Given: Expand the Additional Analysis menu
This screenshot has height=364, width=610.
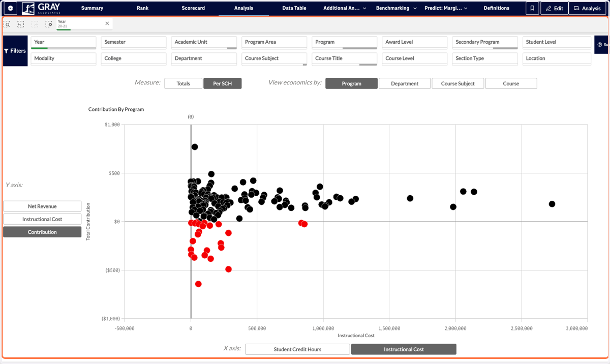Looking at the screenshot, I should (345, 8).
